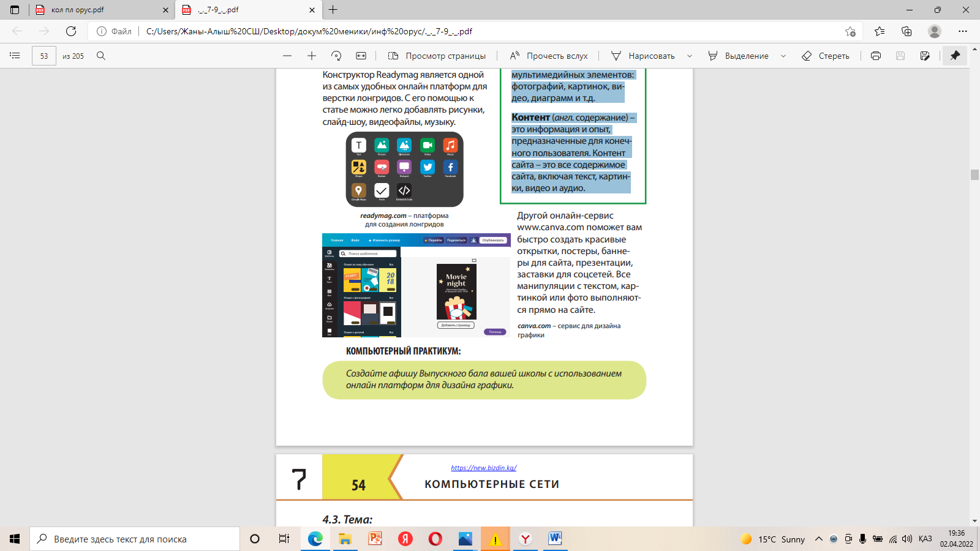Activate the Нарисовать drawing tool
The height and width of the screenshot is (551, 980).
coord(643,56)
